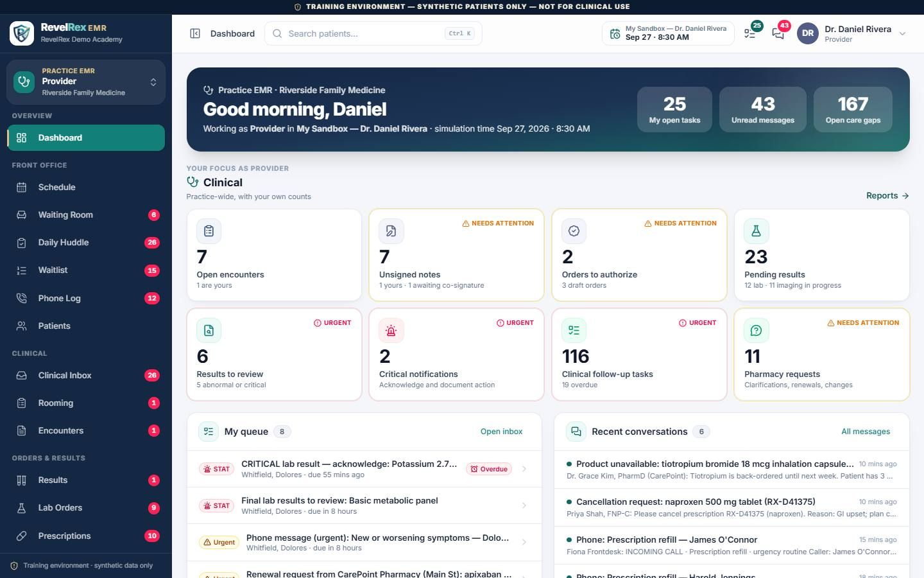The image size is (924, 578).
Task: Click the Pharmacy requests question icon
Action: click(756, 331)
